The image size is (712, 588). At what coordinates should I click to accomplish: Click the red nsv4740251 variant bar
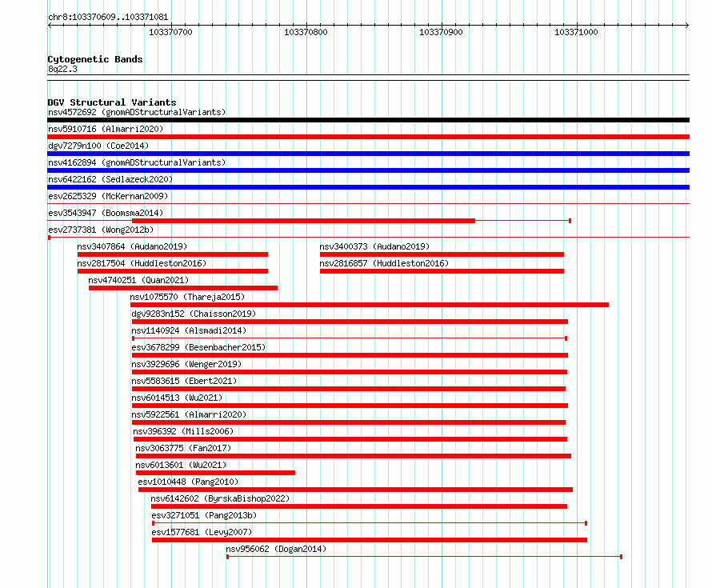tap(183, 288)
